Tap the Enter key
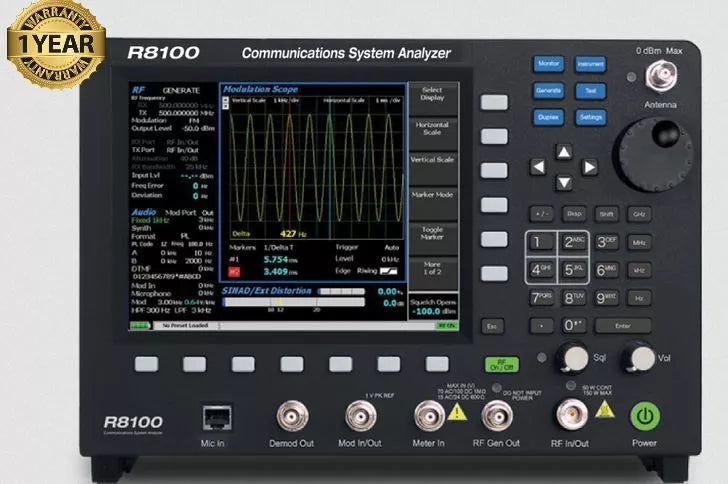 pos(623,326)
